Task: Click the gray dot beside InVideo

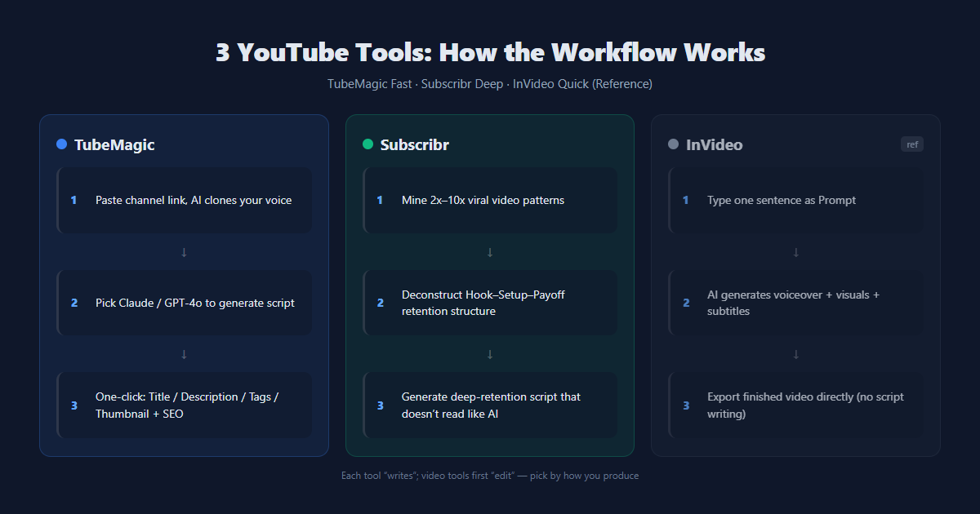Action: click(673, 144)
